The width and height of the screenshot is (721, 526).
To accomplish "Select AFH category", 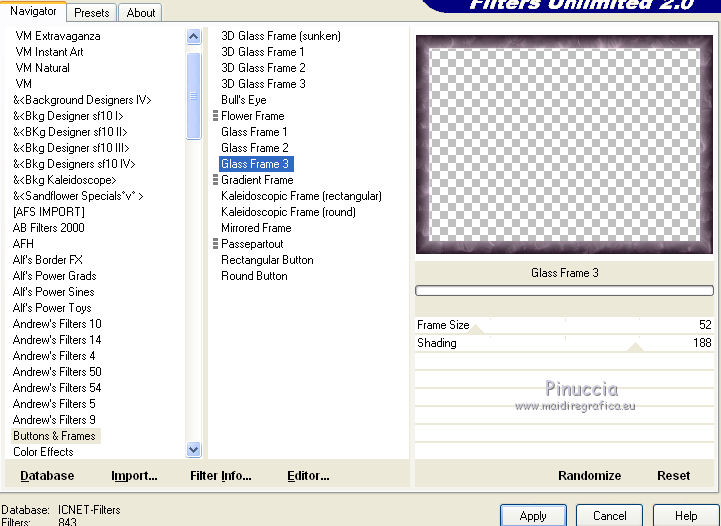I will tap(23, 244).
